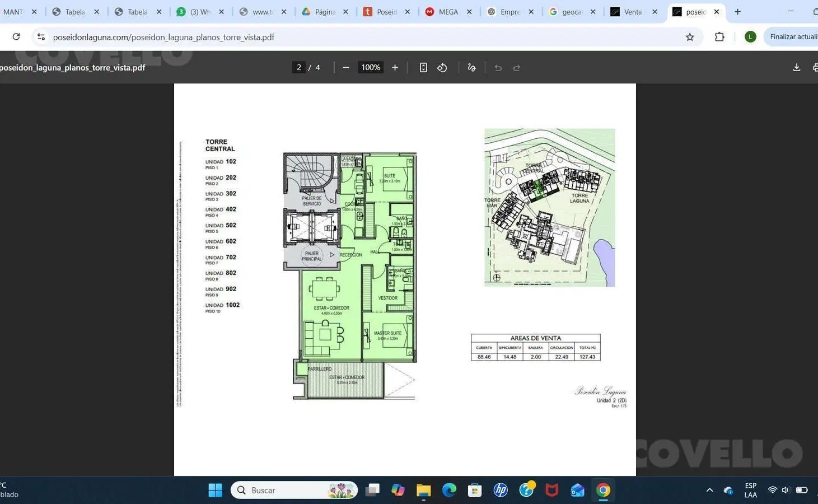Reload the page with the refresh icon
818x504 pixels.
(x=16, y=37)
